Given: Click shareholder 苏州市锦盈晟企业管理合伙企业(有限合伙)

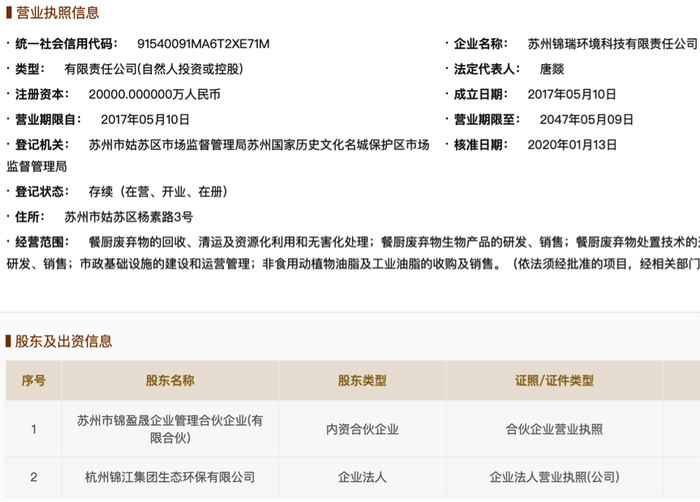Looking at the screenshot, I should tap(170, 429).
